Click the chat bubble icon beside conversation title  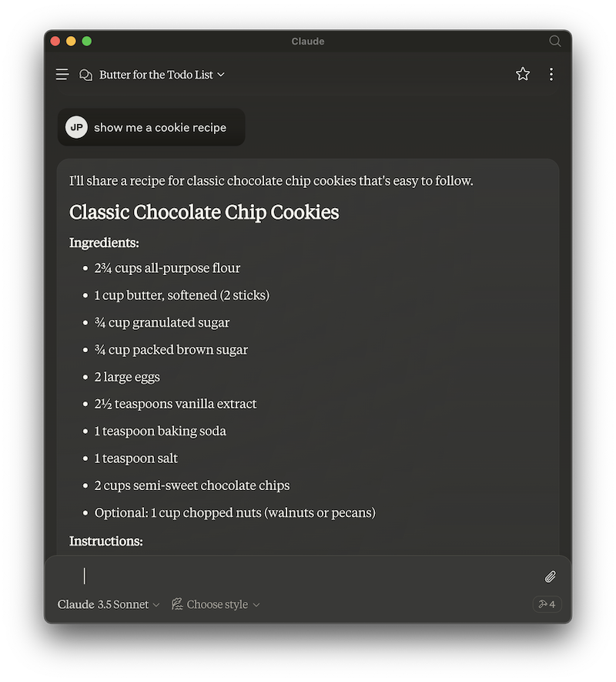85,74
